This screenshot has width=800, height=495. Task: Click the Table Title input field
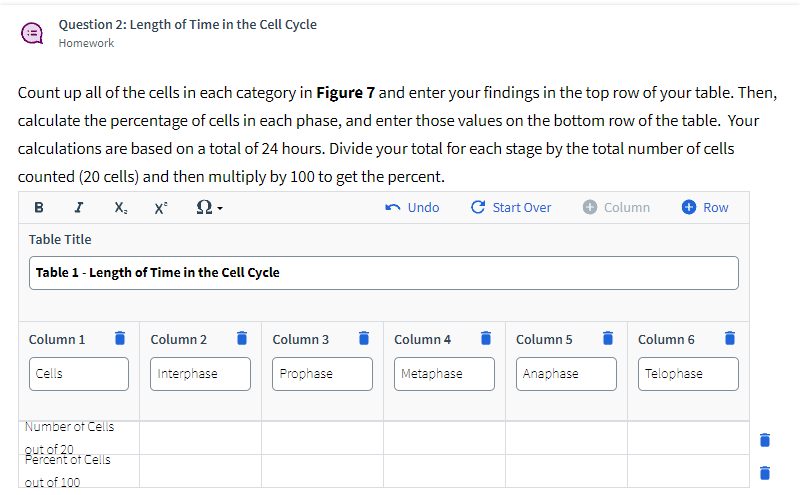[383, 273]
